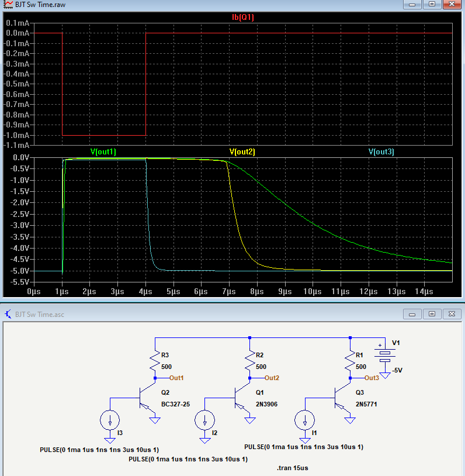This screenshot has height=476, width=465.
Task: Click the 14µs label on time axis
Action: 424,292
